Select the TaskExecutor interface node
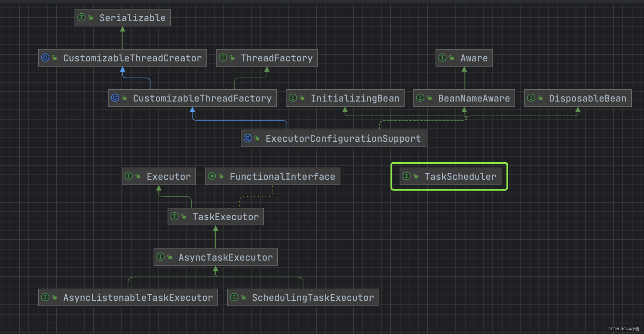Image resolution: width=644 pixels, height=334 pixels. [225, 217]
